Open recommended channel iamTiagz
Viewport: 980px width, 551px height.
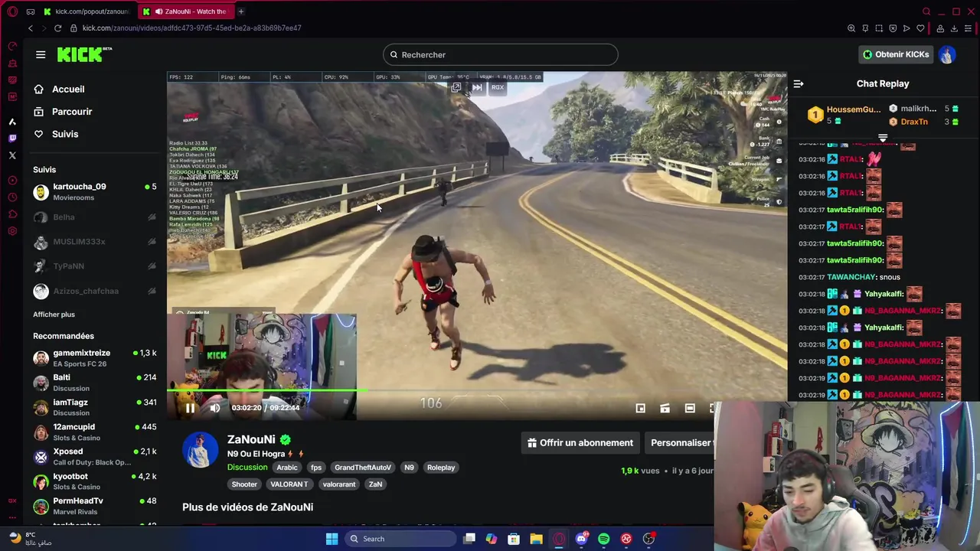point(95,407)
